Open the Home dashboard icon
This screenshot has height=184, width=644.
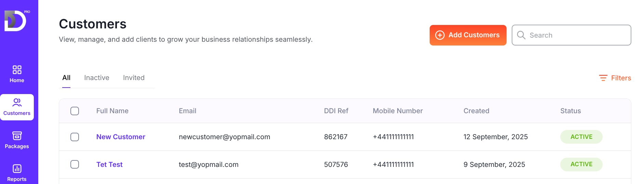point(17,70)
